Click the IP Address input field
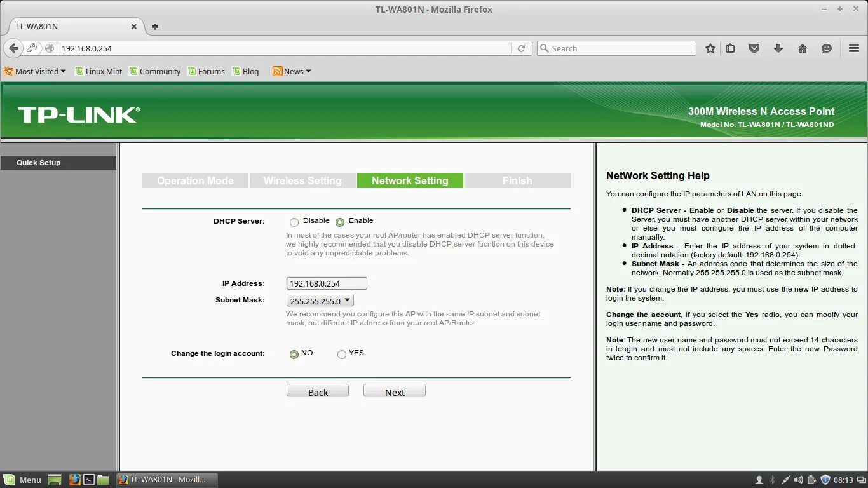Screen dimensions: 868x488 click(x=327, y=284)
